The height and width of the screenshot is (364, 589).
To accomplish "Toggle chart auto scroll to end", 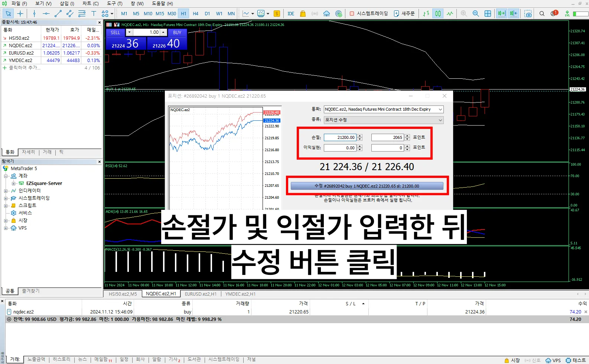I will pos(502,13).
